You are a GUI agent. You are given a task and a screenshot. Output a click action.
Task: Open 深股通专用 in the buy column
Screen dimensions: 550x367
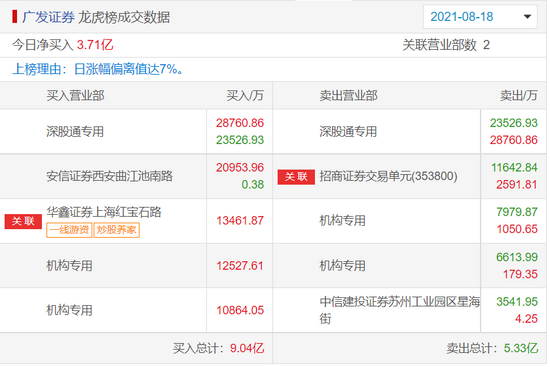[75, 132]
